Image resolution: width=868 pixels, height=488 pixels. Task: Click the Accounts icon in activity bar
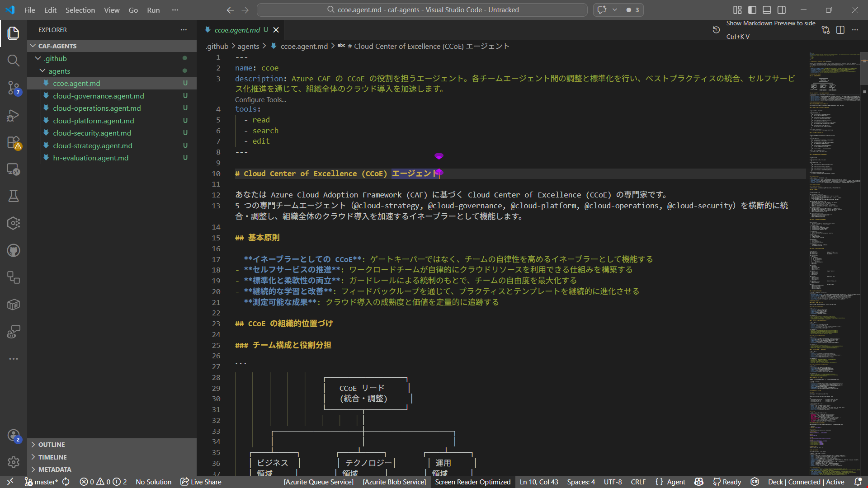coord(13,435)
